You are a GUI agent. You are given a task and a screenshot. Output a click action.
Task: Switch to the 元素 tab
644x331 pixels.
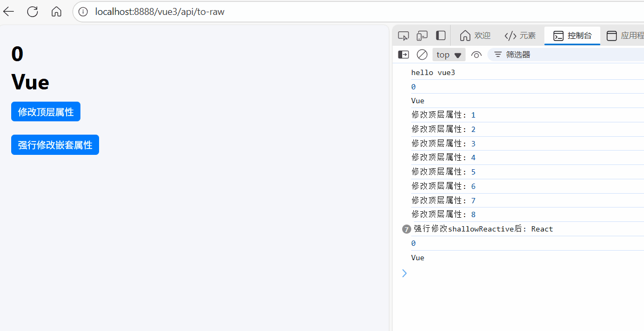[x=520, y=36]
